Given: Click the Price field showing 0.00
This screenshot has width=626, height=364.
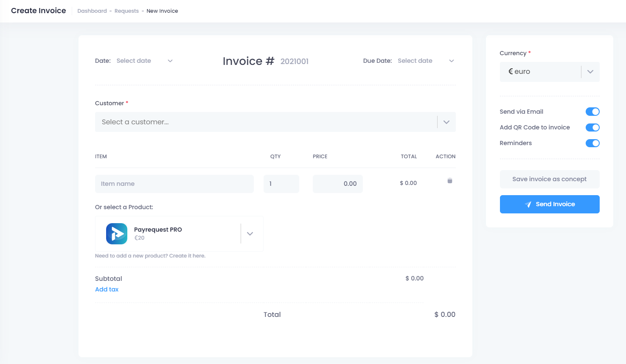Looking at the screenshot, I should [x=338, y=184].
